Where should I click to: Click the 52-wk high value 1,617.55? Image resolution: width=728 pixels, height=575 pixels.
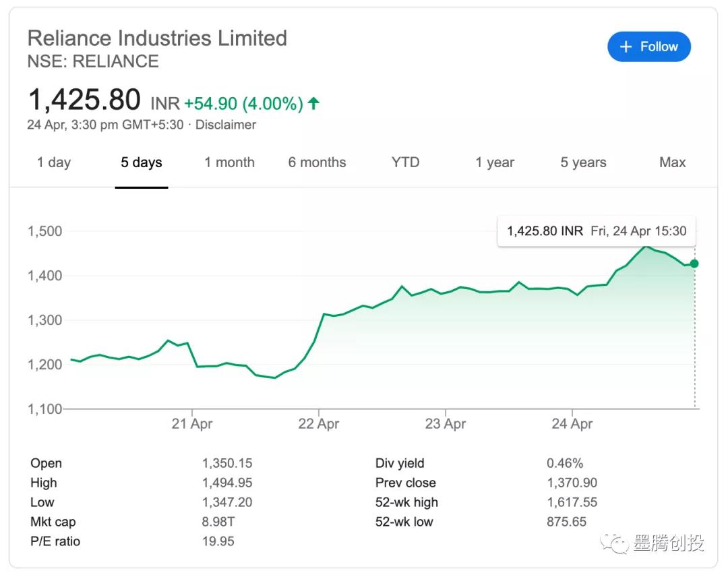tap(572, 502)
